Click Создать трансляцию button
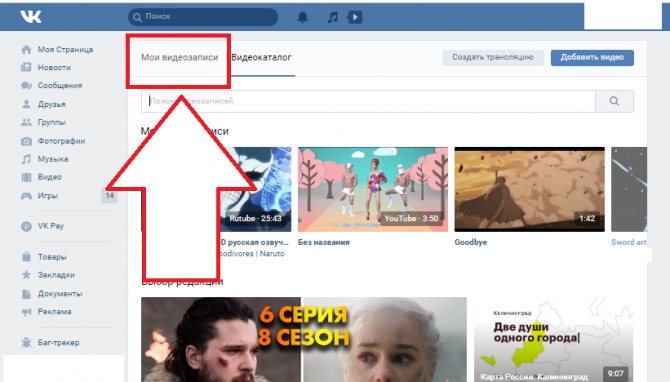Image resolution: width=670 pixels, height=382 pixels. pyautogui.click(x=493, y=58)
